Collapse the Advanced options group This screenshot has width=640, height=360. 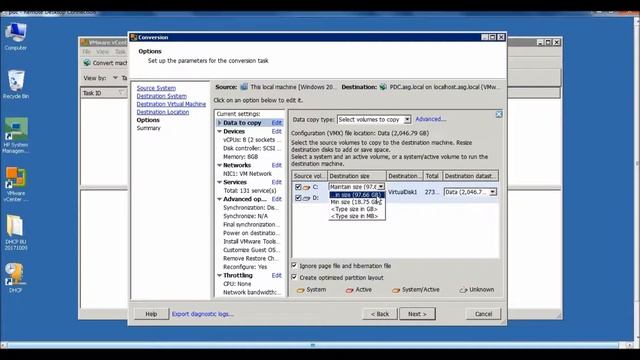click(x=220, y=199)
